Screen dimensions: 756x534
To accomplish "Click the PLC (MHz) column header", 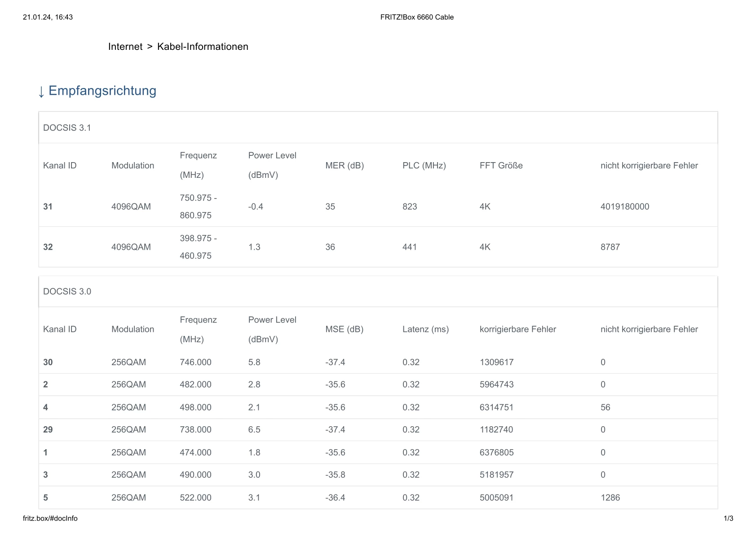I will tap(424, 166).
